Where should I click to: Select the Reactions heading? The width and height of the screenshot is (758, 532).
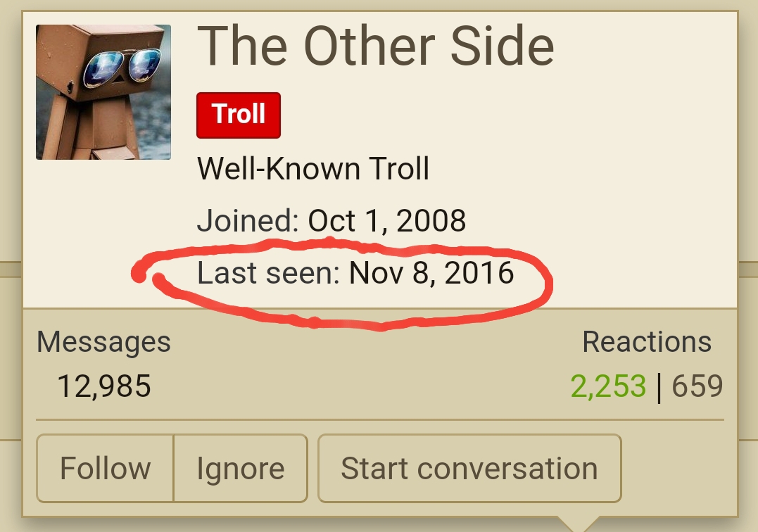pyautogui.click(x=647, y=342)
